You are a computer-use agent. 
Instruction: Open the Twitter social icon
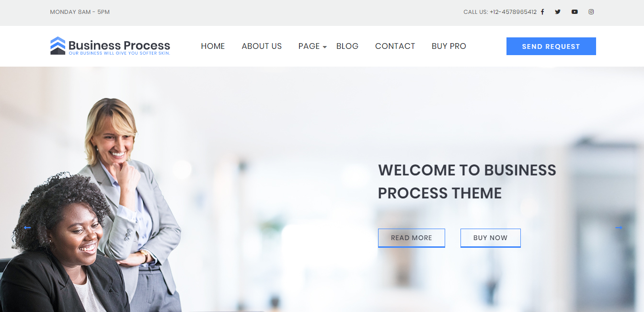point(558,12)
